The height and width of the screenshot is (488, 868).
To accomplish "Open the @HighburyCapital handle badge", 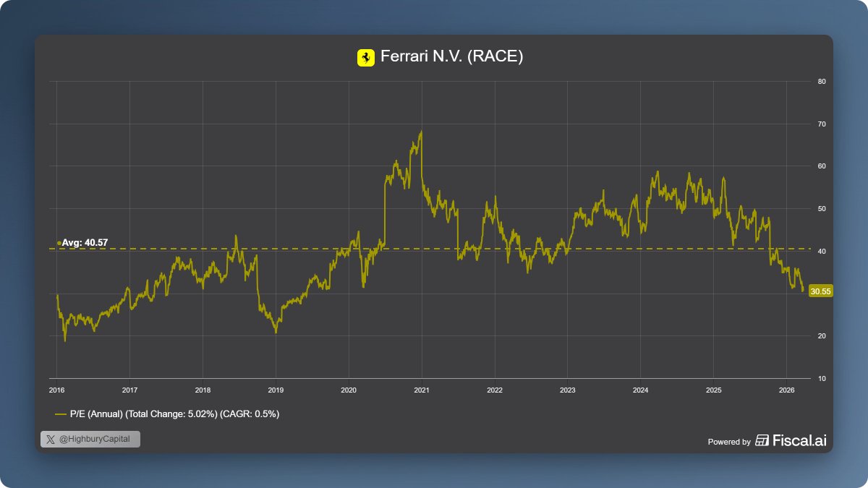I will point(90,439).
